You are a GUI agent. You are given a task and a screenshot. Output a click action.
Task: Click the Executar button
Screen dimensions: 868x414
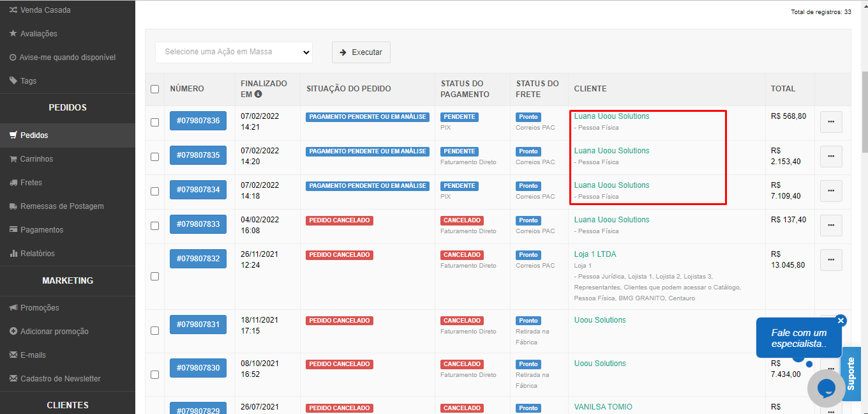361,52
